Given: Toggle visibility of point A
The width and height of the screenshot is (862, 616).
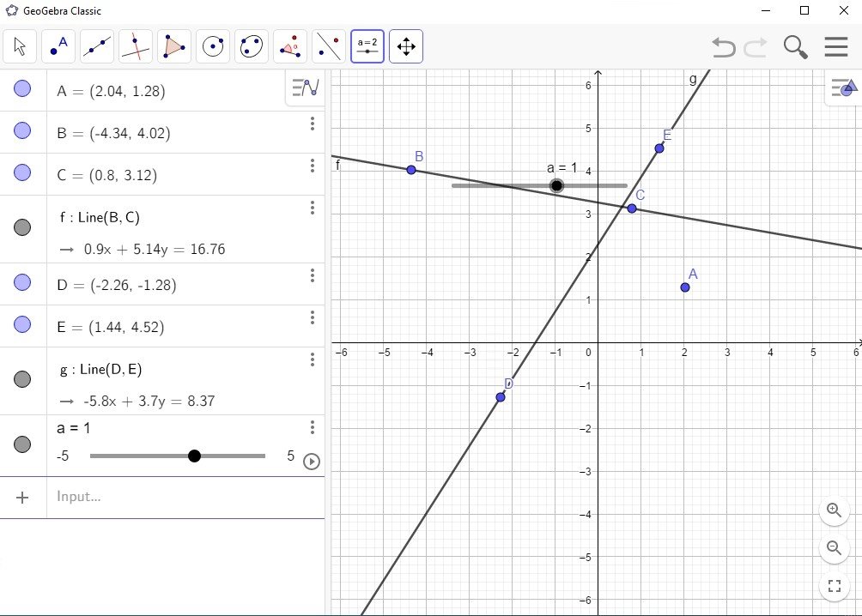Looking at the screenshot, I should tap(22, 88).
